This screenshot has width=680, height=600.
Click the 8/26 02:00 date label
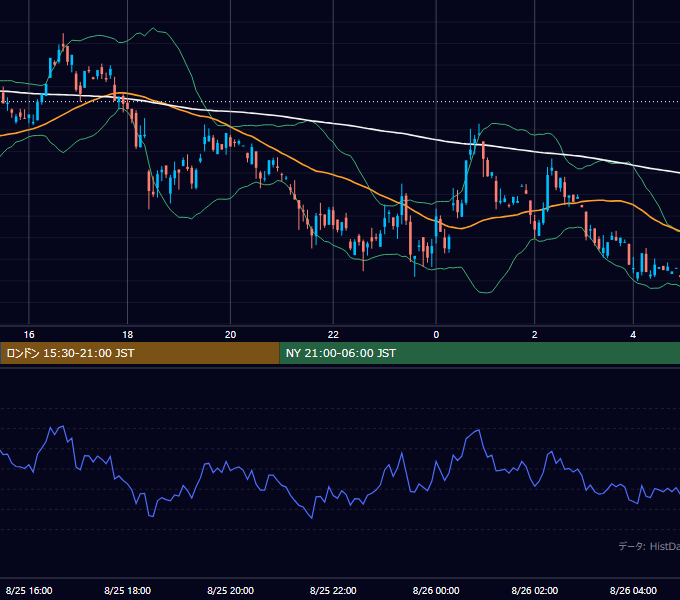click(x=534, y=590)
